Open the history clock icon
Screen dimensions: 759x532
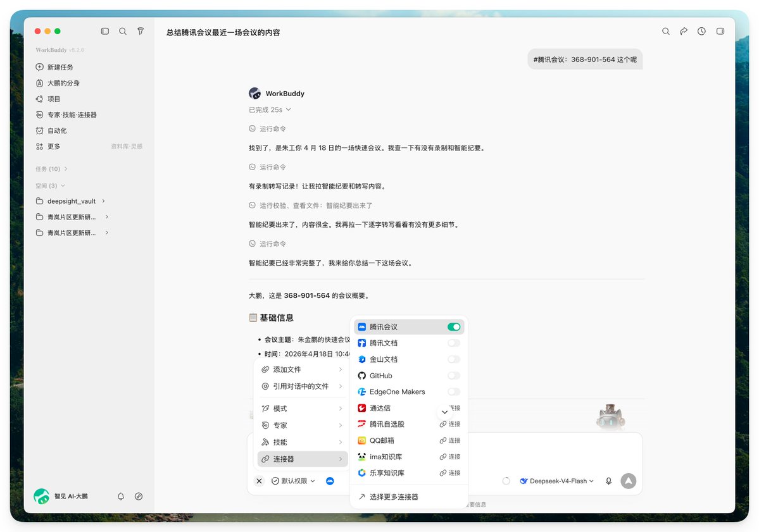click(x=701, y=31)
